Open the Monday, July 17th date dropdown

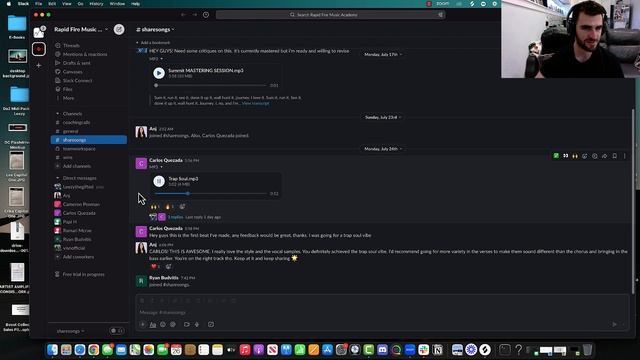[x=382, y=54]
